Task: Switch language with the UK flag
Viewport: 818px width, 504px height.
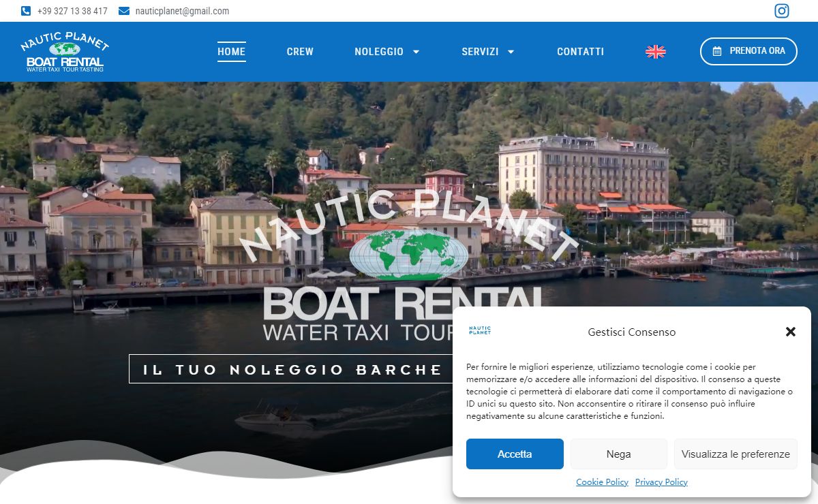Action: tap(656, 52)
